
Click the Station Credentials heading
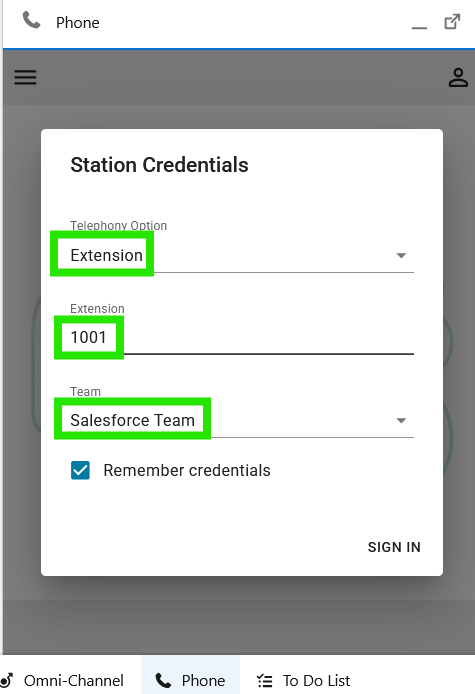[x=159, y=165]
